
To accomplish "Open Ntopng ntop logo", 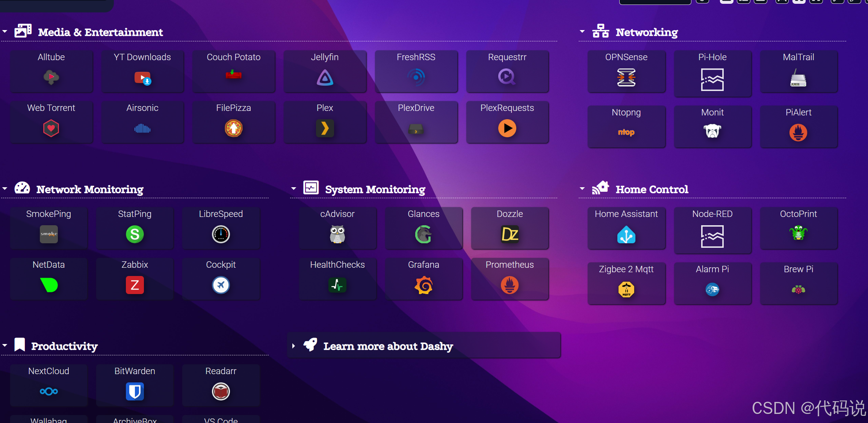I will pos(626,132).
